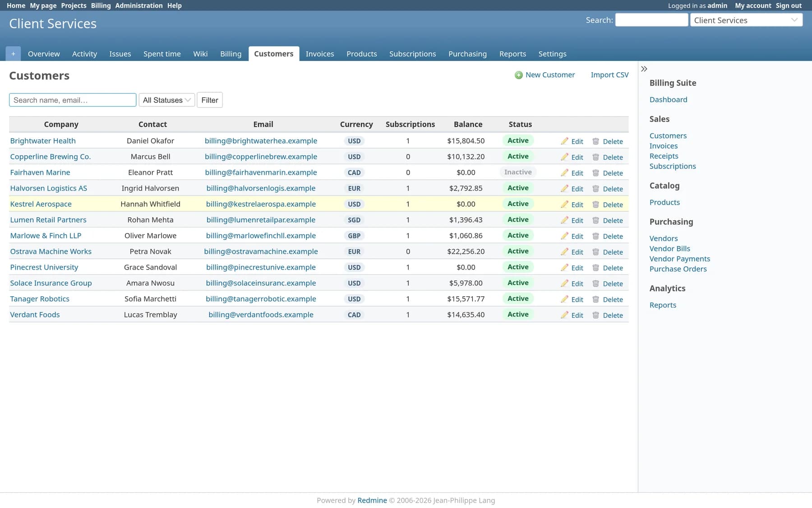Image resolution: width=812 pixels, height=508 pixels.
Task: Click the Search name, email field
Action: [73, 100]
